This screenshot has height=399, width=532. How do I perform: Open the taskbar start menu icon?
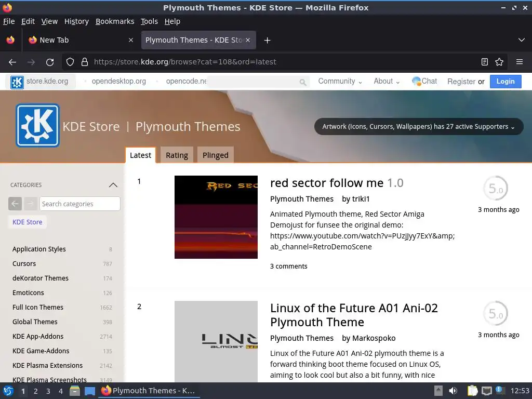point(8,391)
